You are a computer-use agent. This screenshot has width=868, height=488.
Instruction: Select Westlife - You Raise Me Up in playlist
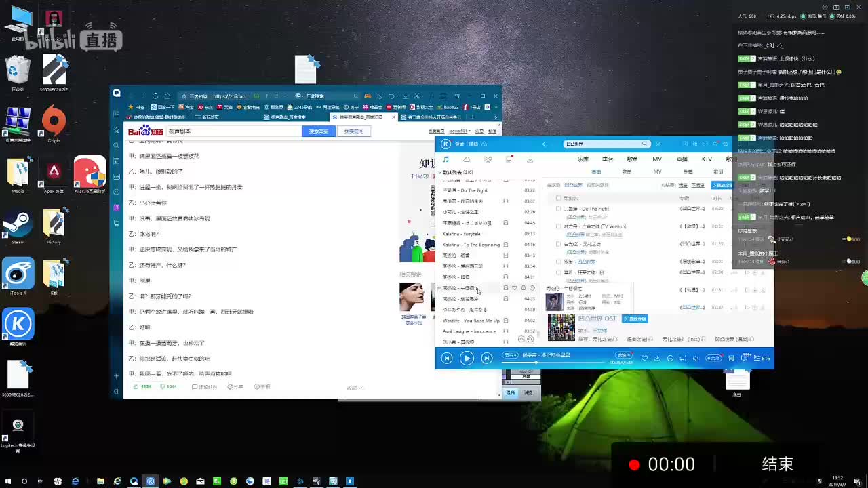click(x=471, y=321)
